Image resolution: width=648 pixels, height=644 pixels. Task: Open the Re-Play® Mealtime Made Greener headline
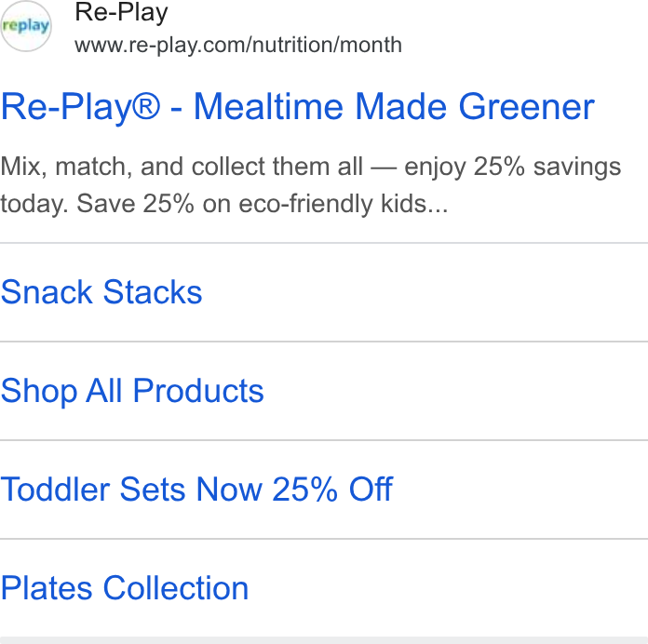pyautogui.click(x=298, y=107)
